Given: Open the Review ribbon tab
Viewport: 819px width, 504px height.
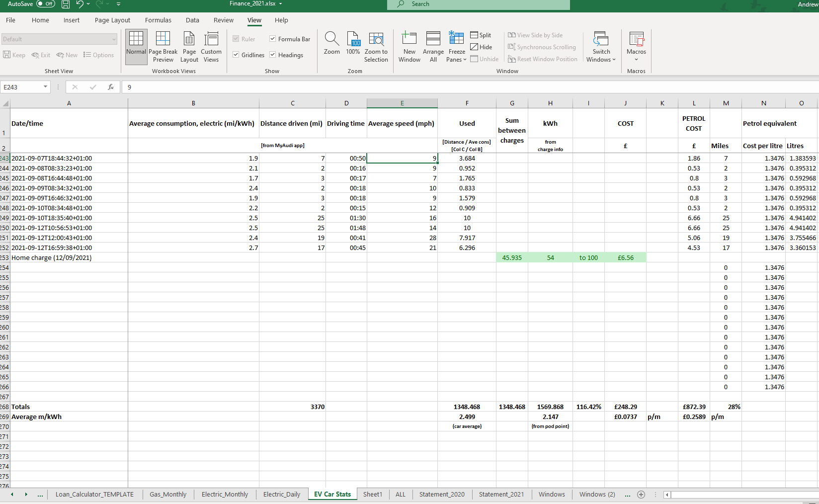Looking at the screenshot, I should pyautogui.click(x=224, y=20).
